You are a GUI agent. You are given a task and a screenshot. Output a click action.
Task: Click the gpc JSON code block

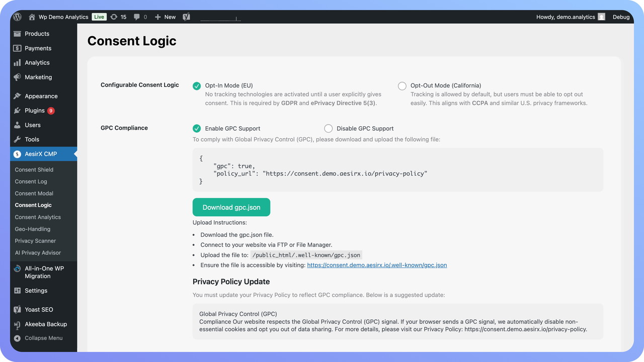398,169
